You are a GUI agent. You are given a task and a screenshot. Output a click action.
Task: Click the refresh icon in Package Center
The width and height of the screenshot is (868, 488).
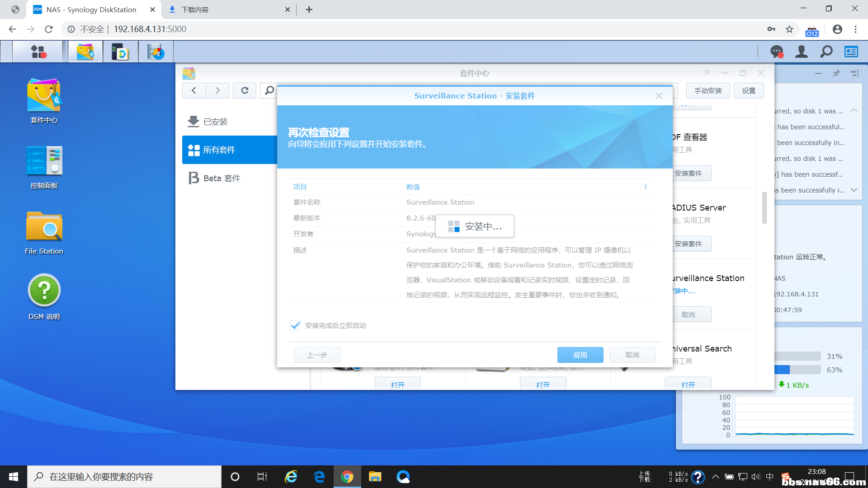tap(244, 90)
